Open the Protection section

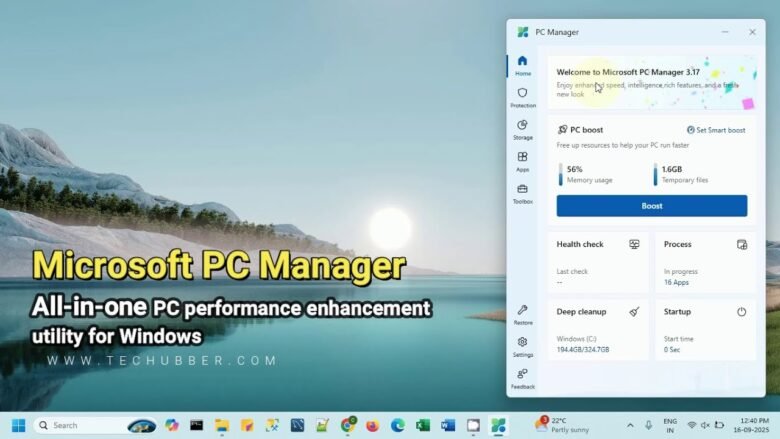pos(522,97)
